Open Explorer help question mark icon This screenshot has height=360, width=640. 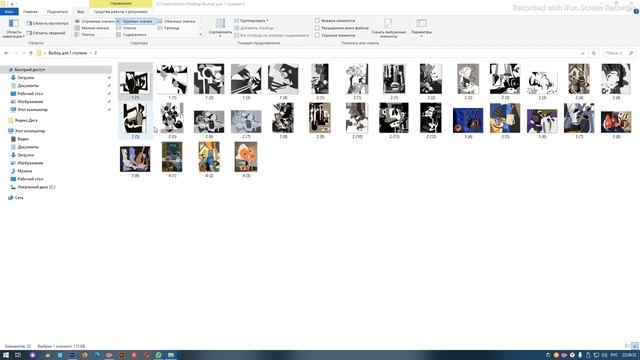click(x=636, y=12)
